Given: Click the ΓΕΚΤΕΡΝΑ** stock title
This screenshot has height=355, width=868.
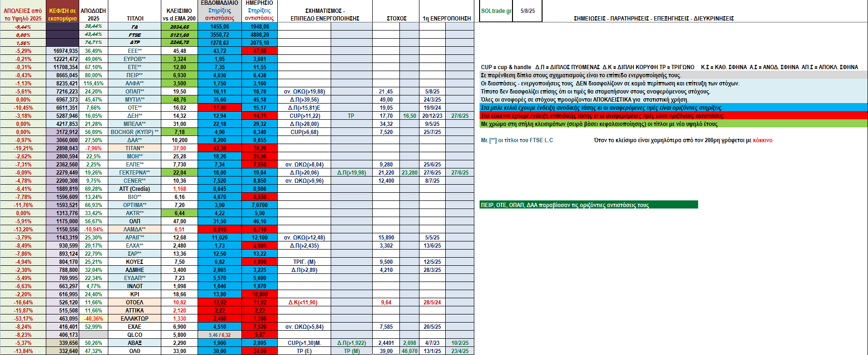Looking at the screenshot, I should tap(135, 173).
